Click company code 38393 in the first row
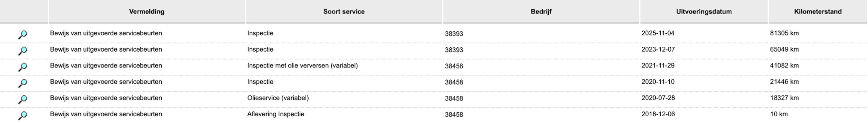The image size is (868, 123). [454, 34]
